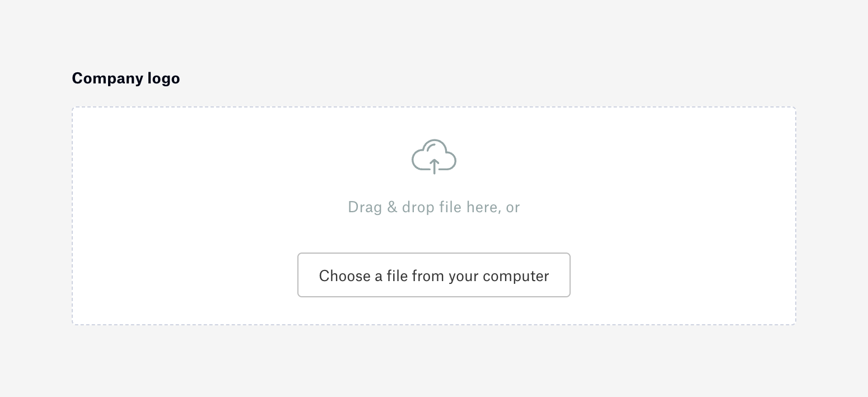Click the ampersand in the drag-drop hint
This screenshot has width=868, height=397.
coord(392,207)
